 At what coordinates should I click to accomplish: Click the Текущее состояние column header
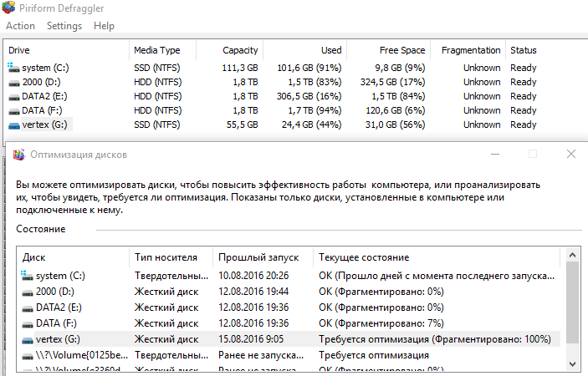pos(364,257)
